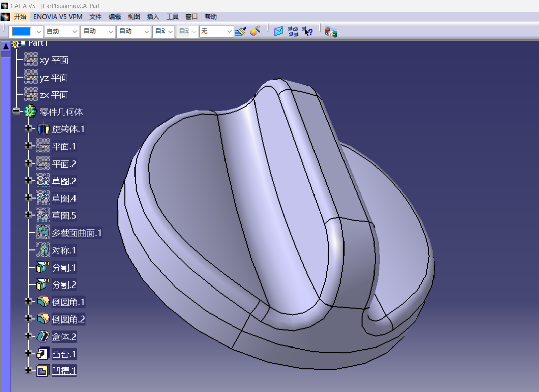
Task: Click the 分割.2 split feature icon
Action: point(43,284)
